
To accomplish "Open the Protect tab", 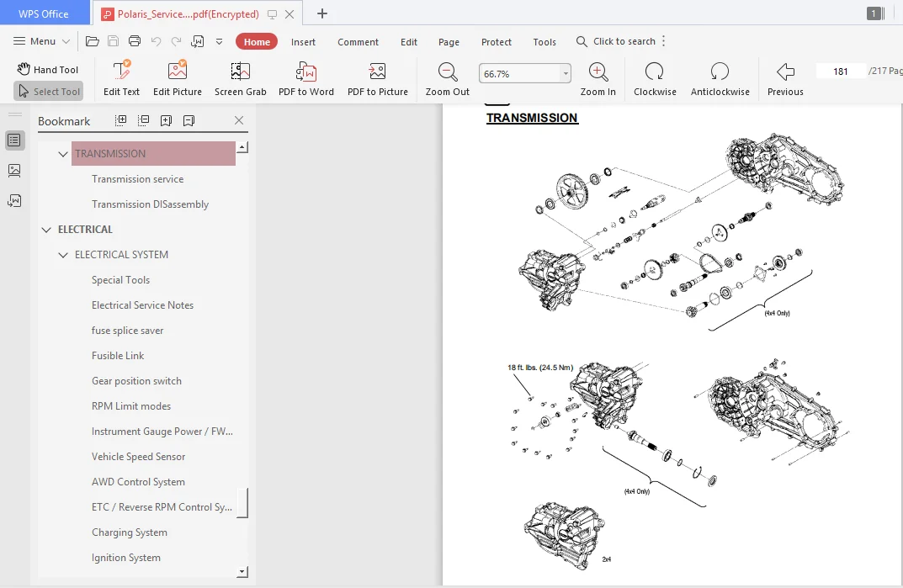I will pyautogui.click(x=496, y=42).
